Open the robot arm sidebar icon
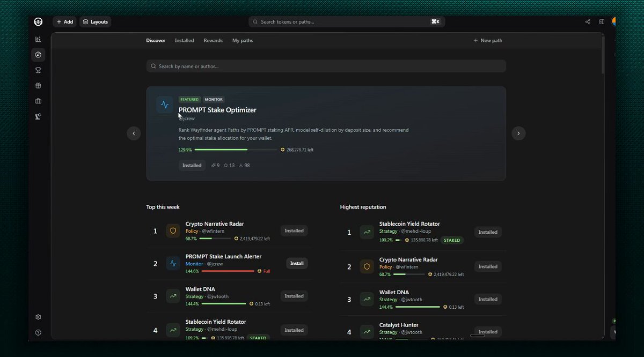 [38, 116]
